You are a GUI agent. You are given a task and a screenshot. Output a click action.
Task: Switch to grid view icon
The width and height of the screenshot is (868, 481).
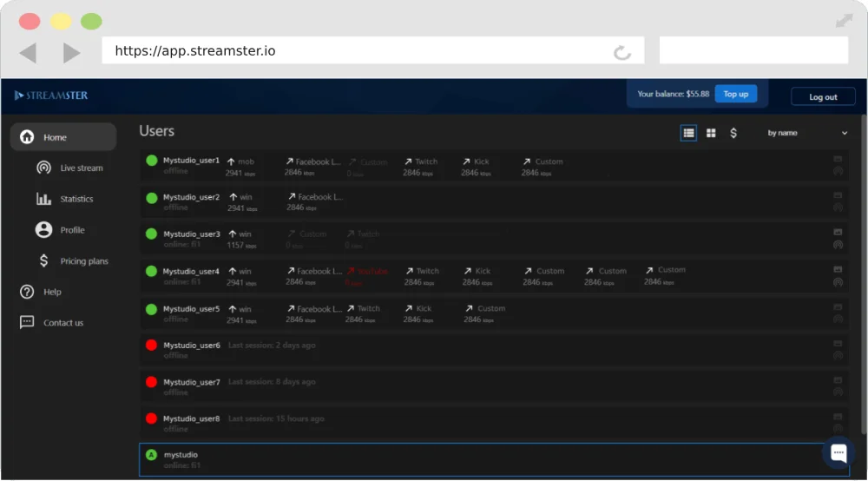pos(711,133)
